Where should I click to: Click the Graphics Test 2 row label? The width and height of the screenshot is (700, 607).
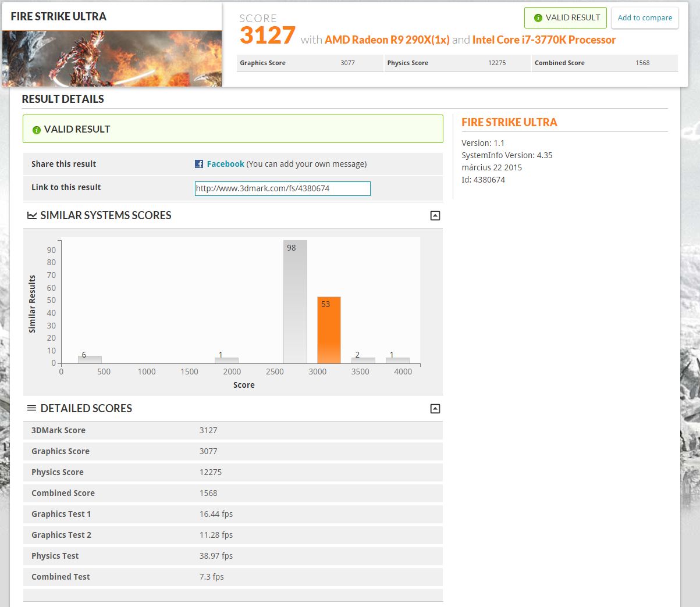tap(61, 535)
